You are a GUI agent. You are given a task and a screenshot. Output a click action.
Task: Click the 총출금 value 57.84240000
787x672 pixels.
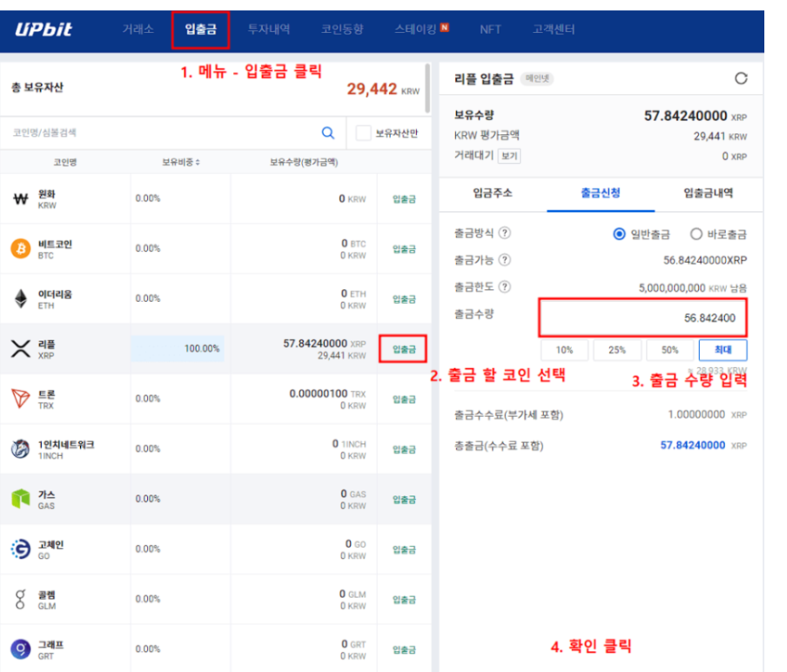coord(693,445)
